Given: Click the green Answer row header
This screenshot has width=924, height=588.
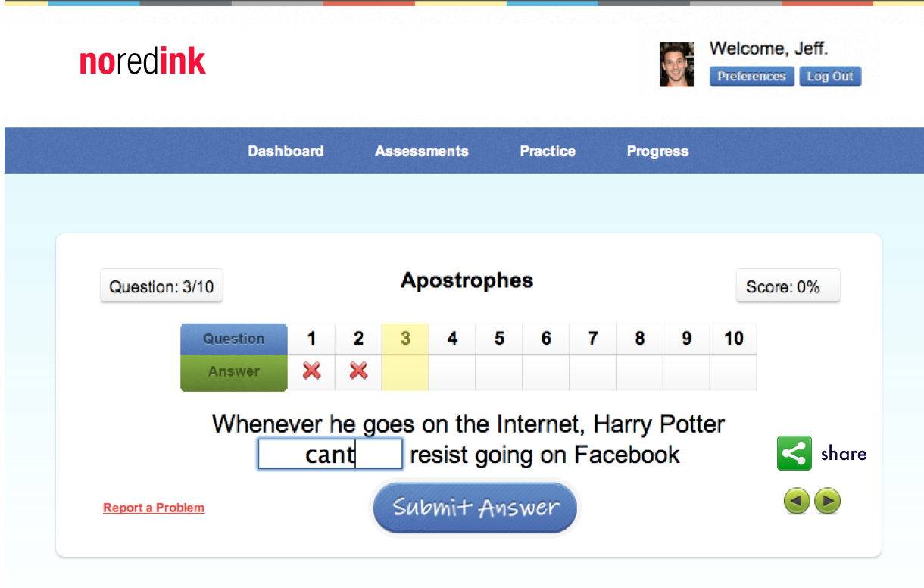Looking at the screenshot, I should tap(234, 372).
